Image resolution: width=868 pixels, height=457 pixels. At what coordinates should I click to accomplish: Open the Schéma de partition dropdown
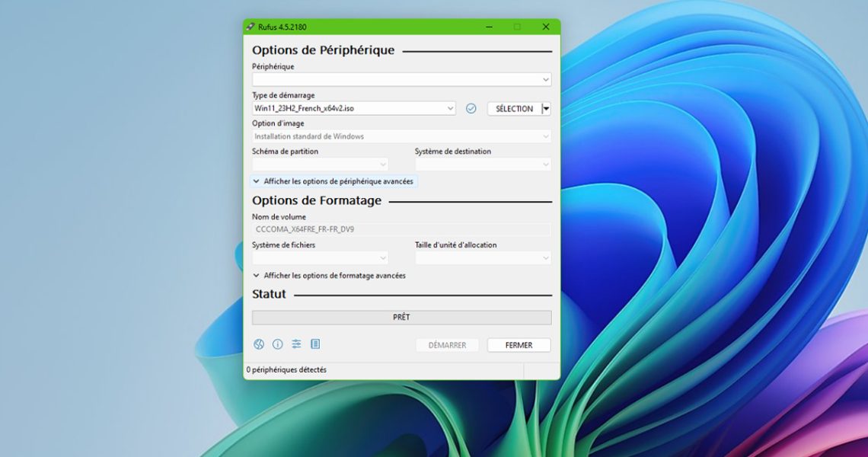pos(320,165)
